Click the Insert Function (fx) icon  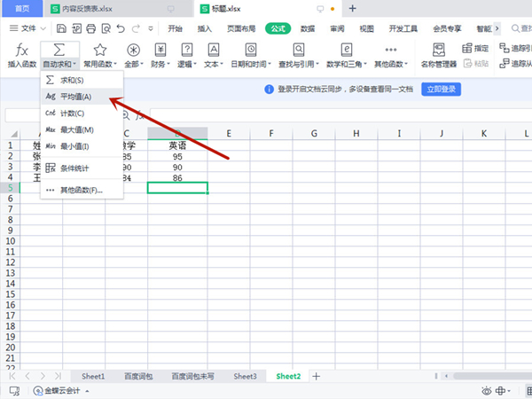pos(23,50)
